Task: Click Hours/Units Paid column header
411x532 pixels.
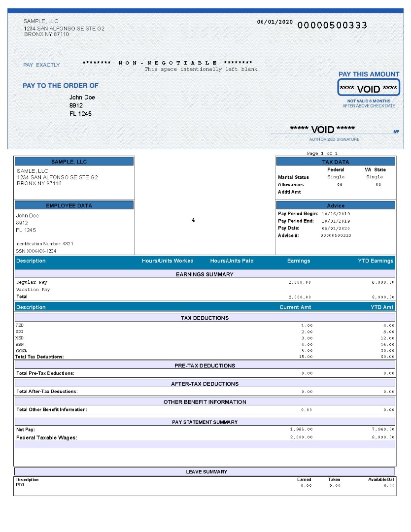Action: click(232, 261)
